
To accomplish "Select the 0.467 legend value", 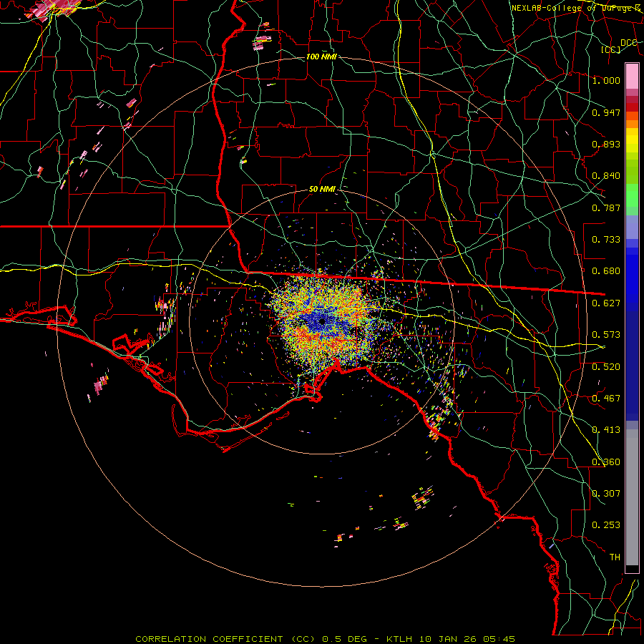I will pos(606,398).
